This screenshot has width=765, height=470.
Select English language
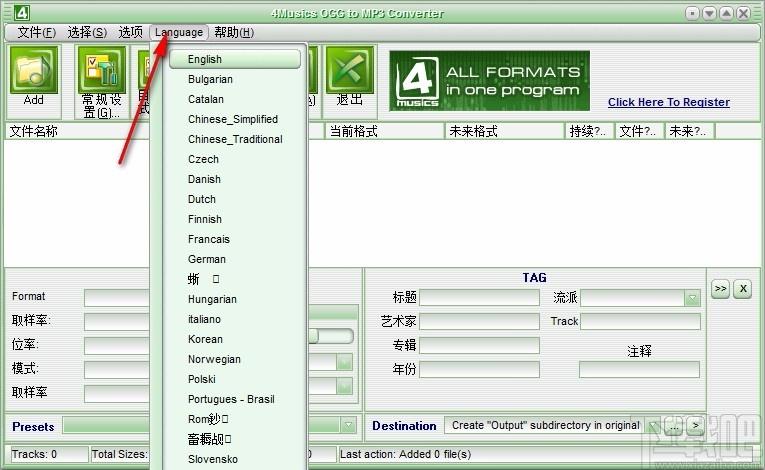[x=235, y=59]
